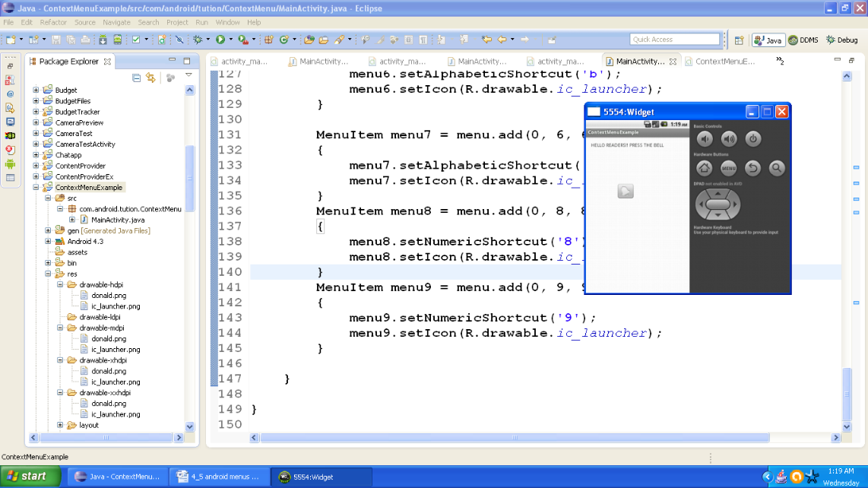
Task: Open the Project menu
Action: click(x=177, y=22)
